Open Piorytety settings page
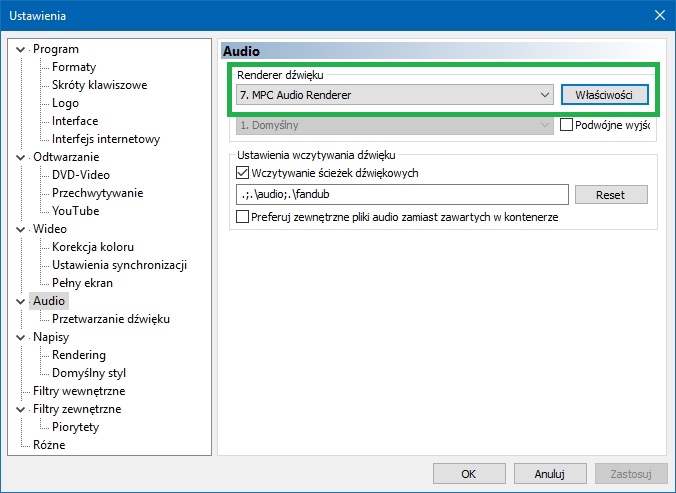 tap(75, 427)
